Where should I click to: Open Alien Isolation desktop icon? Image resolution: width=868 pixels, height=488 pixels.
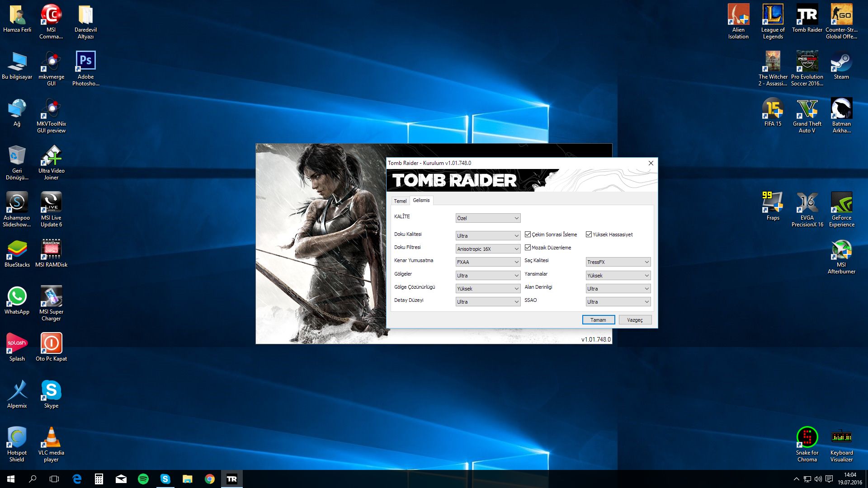(738, 21)
